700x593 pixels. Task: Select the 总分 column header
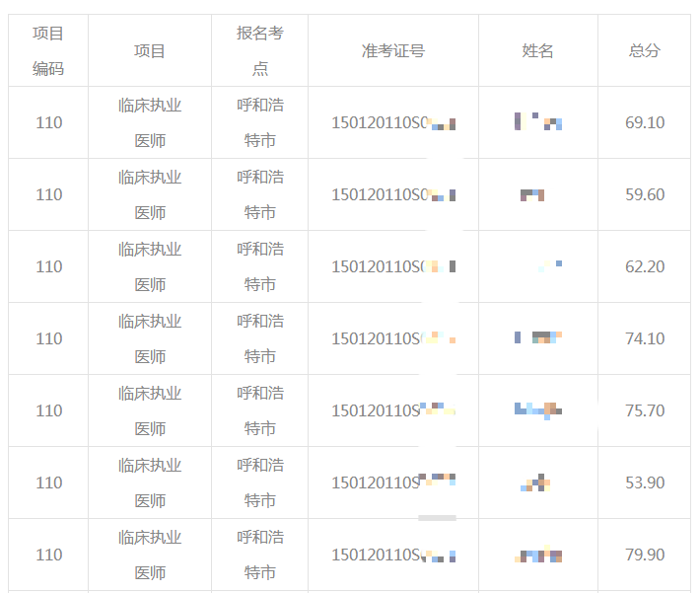(645, 51)
